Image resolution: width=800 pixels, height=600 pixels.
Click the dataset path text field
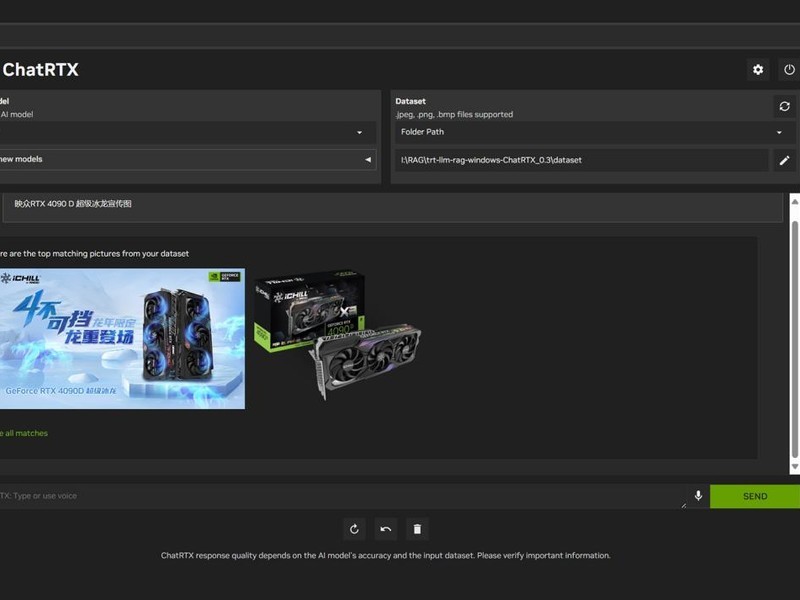pyautogui.click(x=582, y=160)
